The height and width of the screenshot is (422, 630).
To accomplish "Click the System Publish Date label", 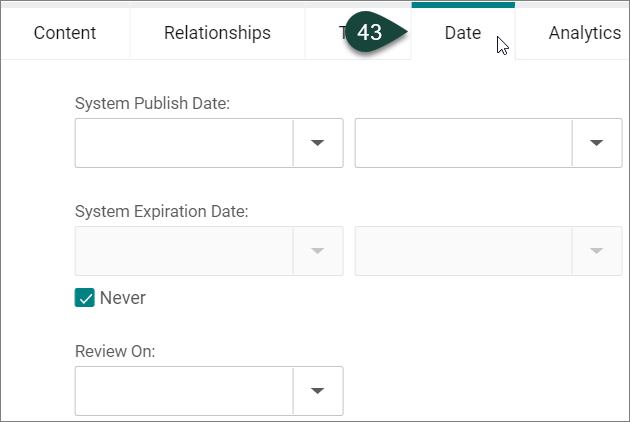I will 152,103.
